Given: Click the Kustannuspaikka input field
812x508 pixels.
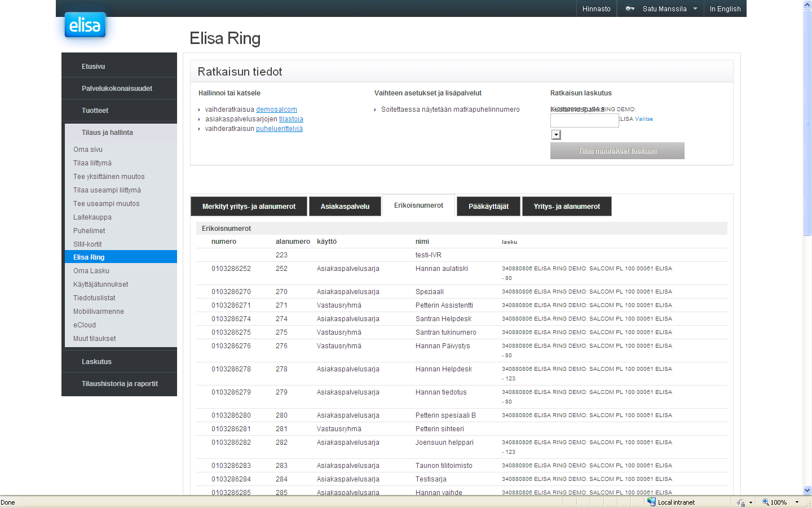Looking at the screenshot, I should point(584,120).
